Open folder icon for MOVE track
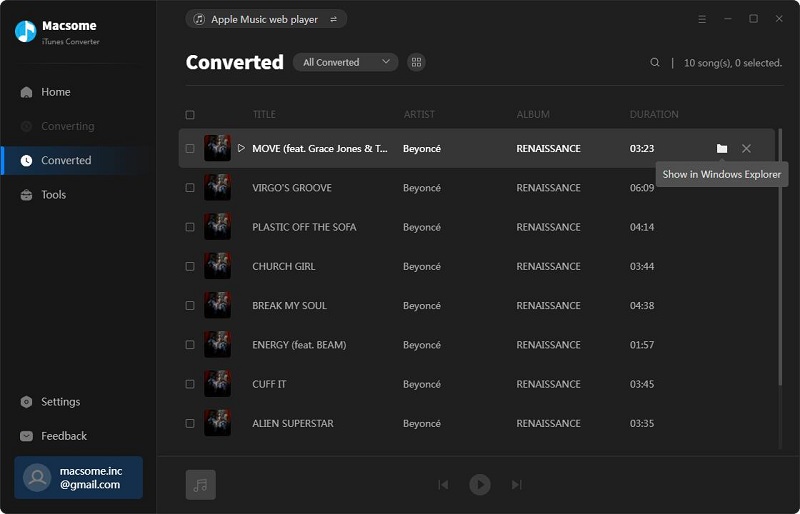The height and width of the screenshot is (514, 800). pos(721,149)
